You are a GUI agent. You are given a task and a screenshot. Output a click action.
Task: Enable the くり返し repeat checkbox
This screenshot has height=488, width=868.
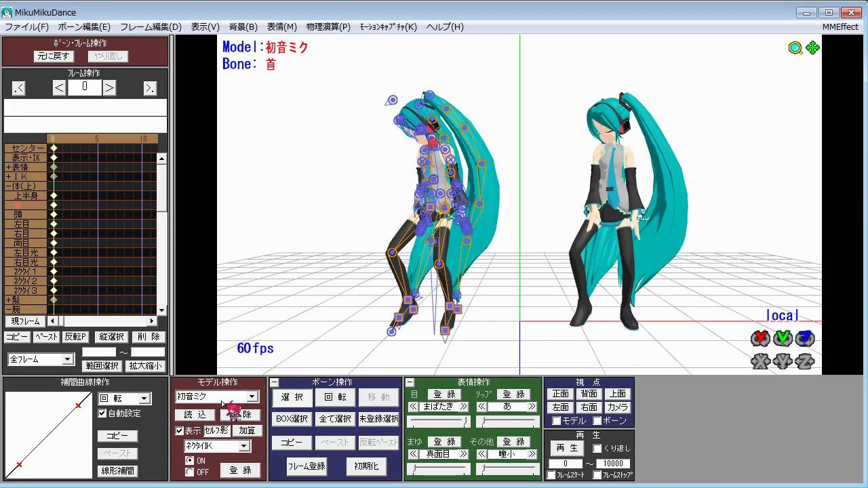tap(597, 448)
